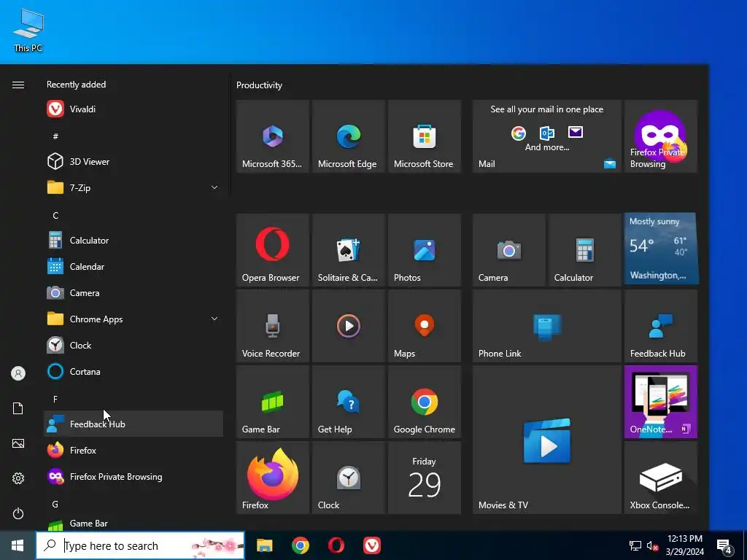
Task: Open Documents from Start sidebar
Action: pos(18,408)
